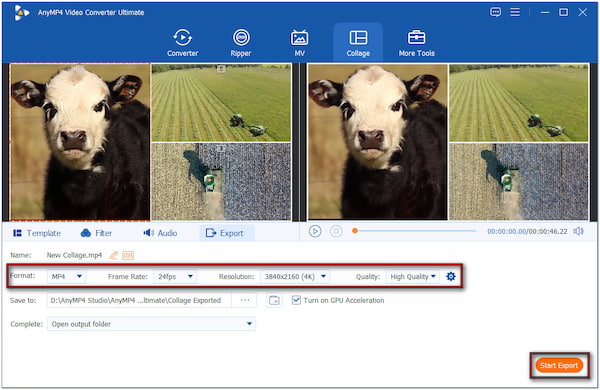Screen dimensions: 600x390
Task: Select the Collage module
Action: tap(358, 43)
